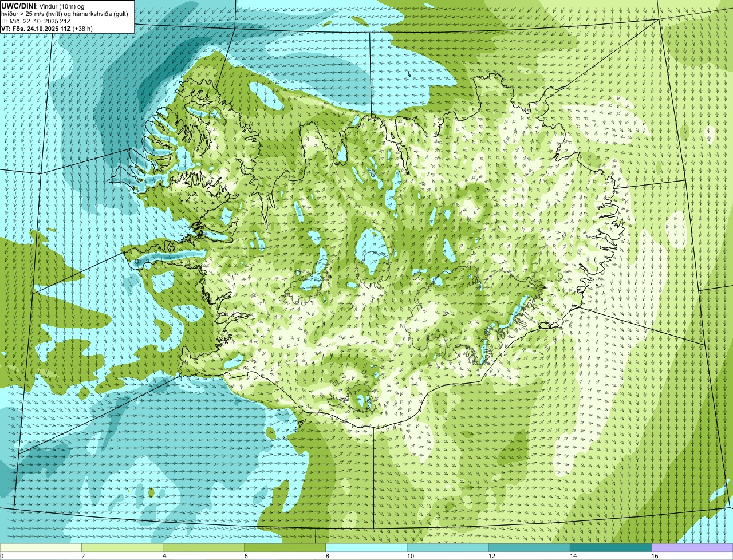Select the "hviður > 25 m/s (hvítt)" description line
Screen dimensions: 733x560
pyautogui.click(x=65, y=14)
